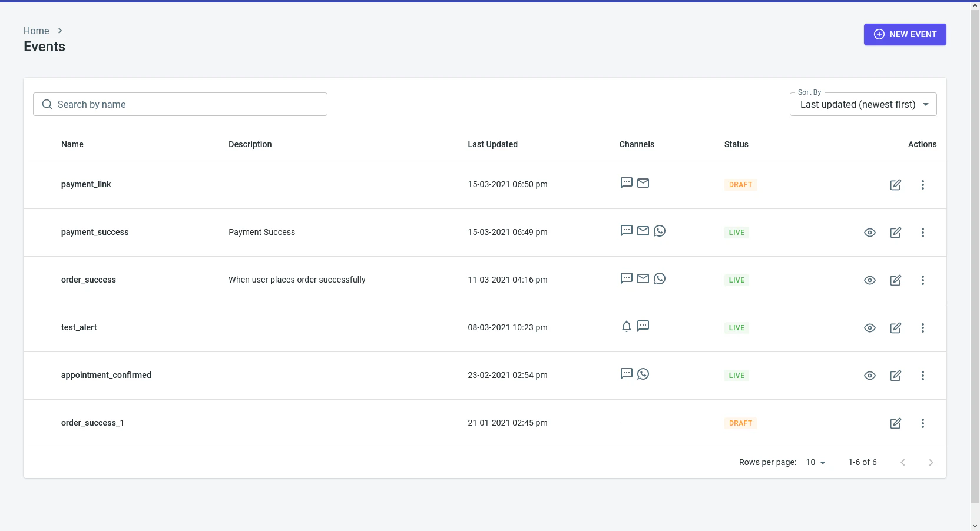Click the Channels column header

tap(637, 144)
